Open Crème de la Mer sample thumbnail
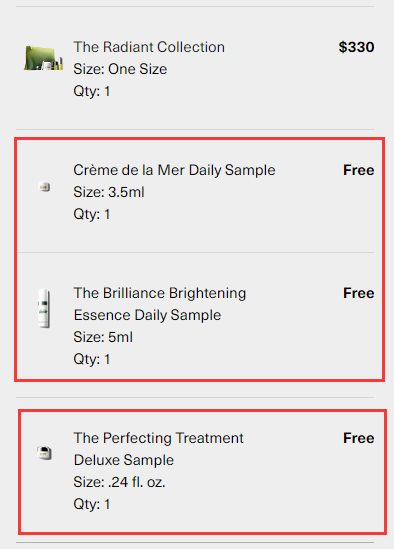394x549 pixels. (x=44, y=187)
